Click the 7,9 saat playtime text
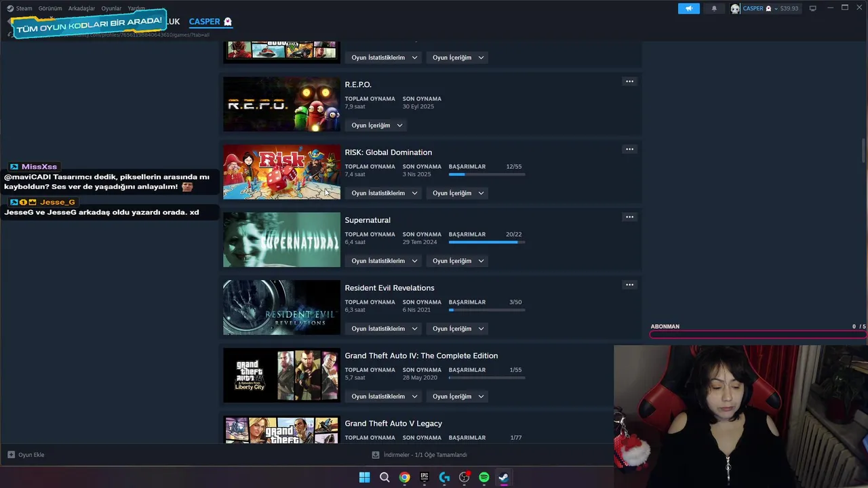The width and height of the screenshot is (868, 488). (x=355, y=106)
